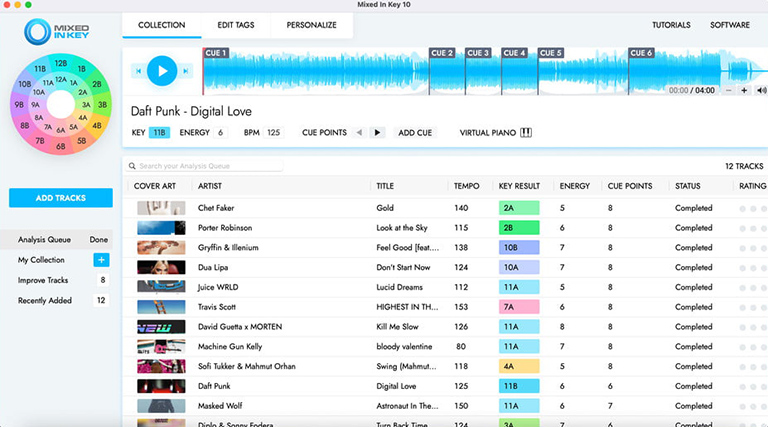Jump to the next cue point arrow
This screenshot has width=768, height=427.
[x=377, y=132]
